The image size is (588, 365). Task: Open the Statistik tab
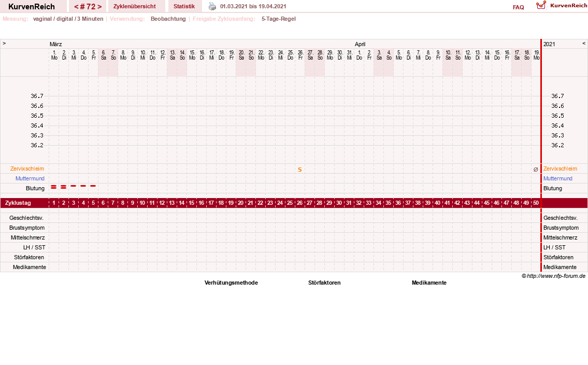click(184, 6)
